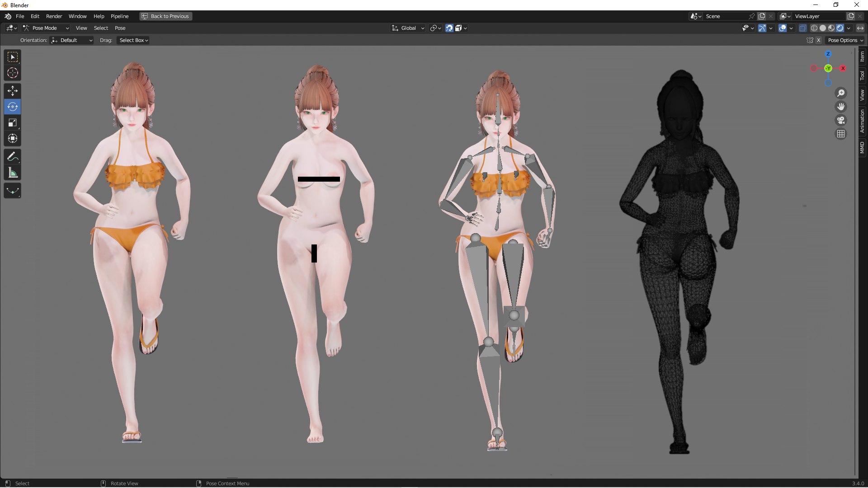Image resolution: width=868 pixels, height=488 pixels.
Task: Open the Pipeline menu
Action: coord(119,16)
